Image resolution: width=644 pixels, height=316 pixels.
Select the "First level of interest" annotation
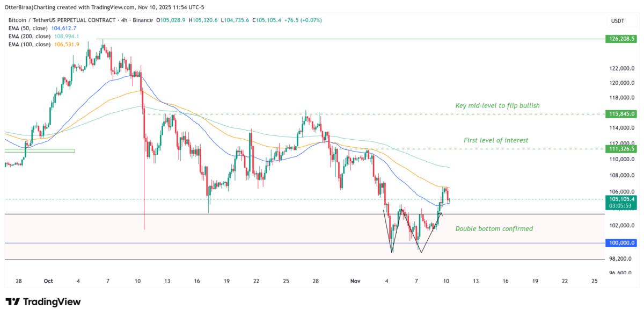[496, 140]
